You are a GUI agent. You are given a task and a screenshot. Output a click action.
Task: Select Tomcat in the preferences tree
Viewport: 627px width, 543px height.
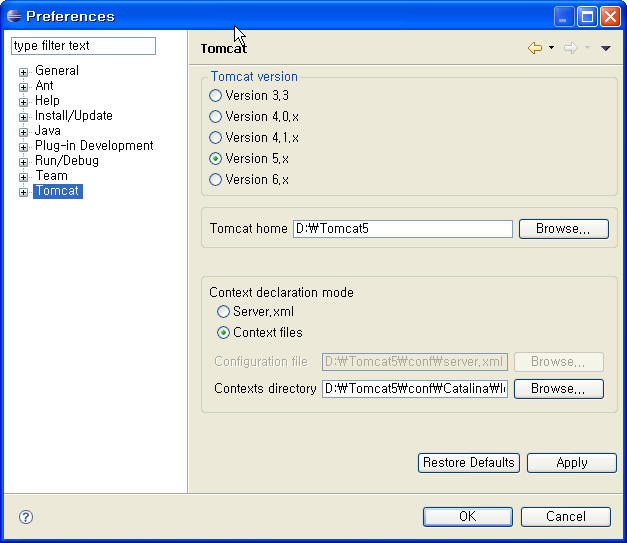click(x=58, y=191)
